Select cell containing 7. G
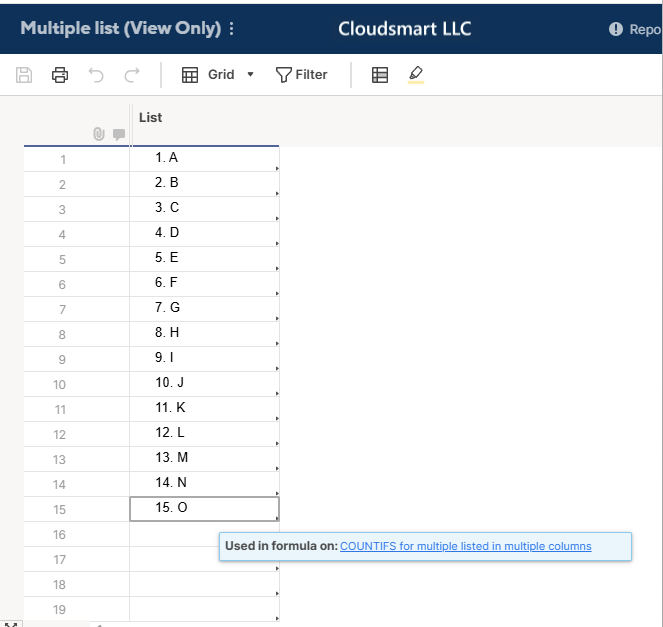 tap(204, 309)
